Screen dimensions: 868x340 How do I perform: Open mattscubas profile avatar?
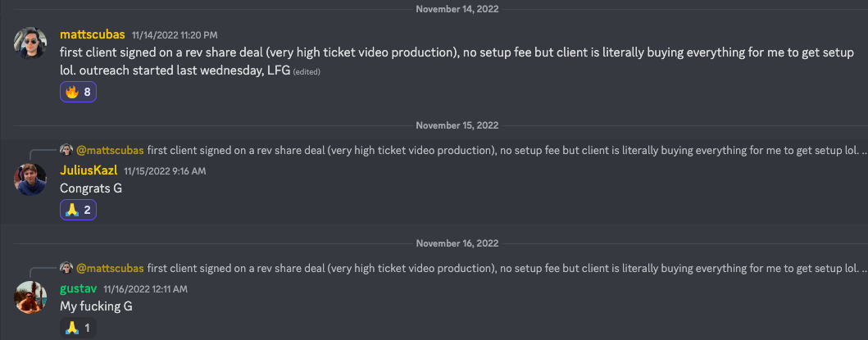point(30,43)
